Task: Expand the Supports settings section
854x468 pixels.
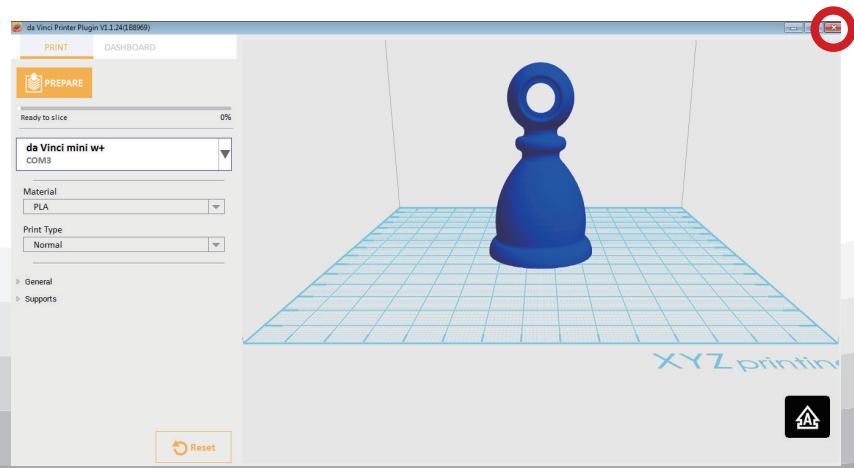Action: [x=36, y=299]
